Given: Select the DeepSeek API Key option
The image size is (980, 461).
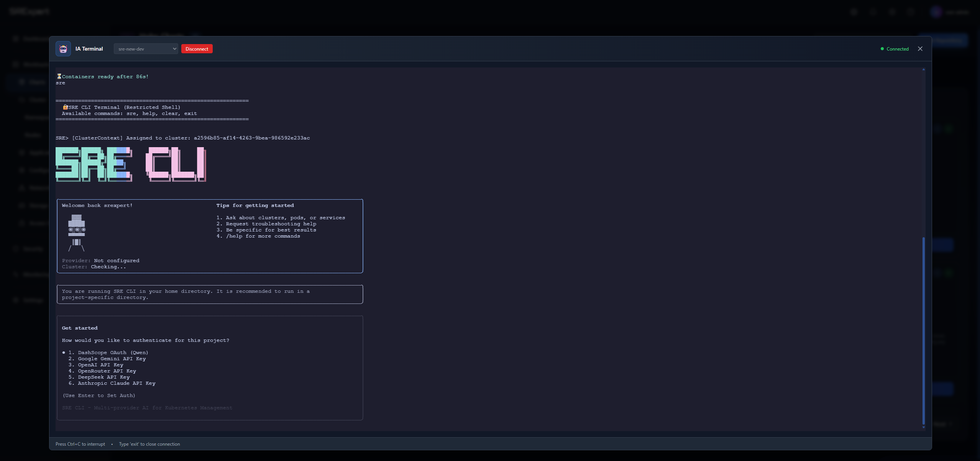Looking at the screenshot, I should (x=103, y=377).
